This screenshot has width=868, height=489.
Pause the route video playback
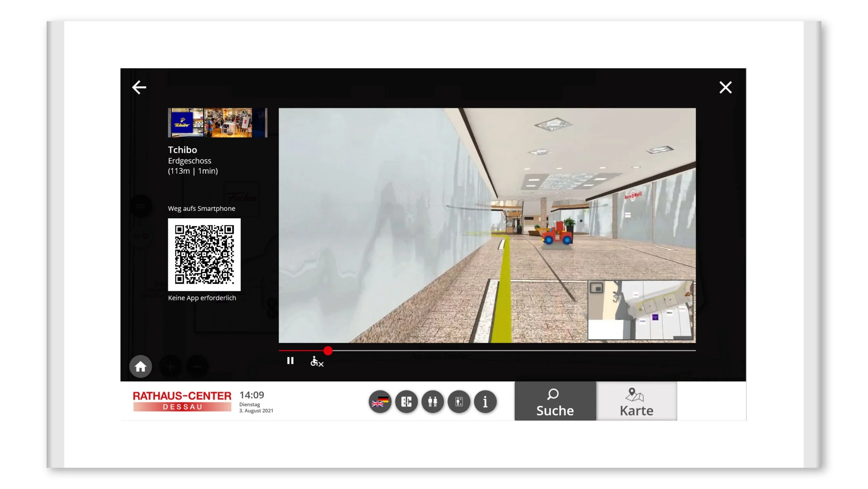290,361
